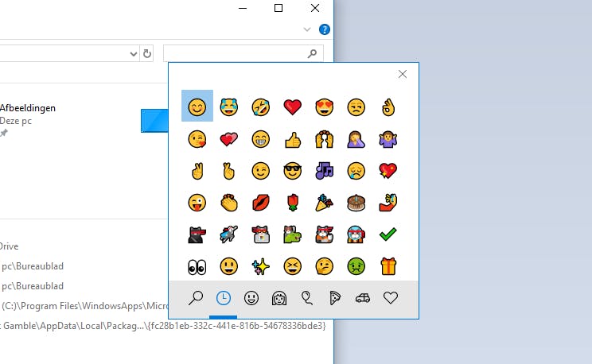Choose the plain red heart emoji
Screen dimensions: 592x364
pos(293,107)
